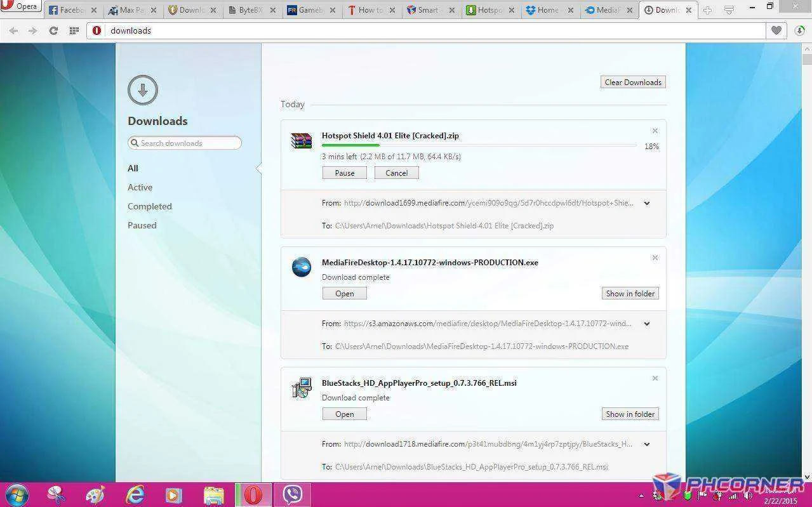Image resolution: width=812 pixels, height=507 pixels.
Task: Filter by Completed downloads
Action: point(150,206)
